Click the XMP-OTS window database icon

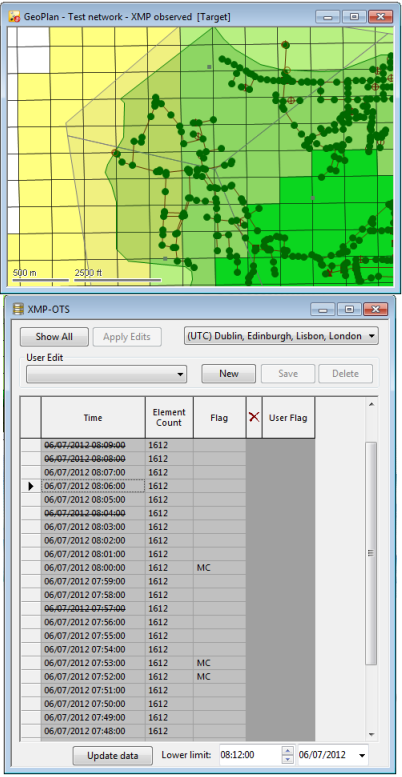19,309
